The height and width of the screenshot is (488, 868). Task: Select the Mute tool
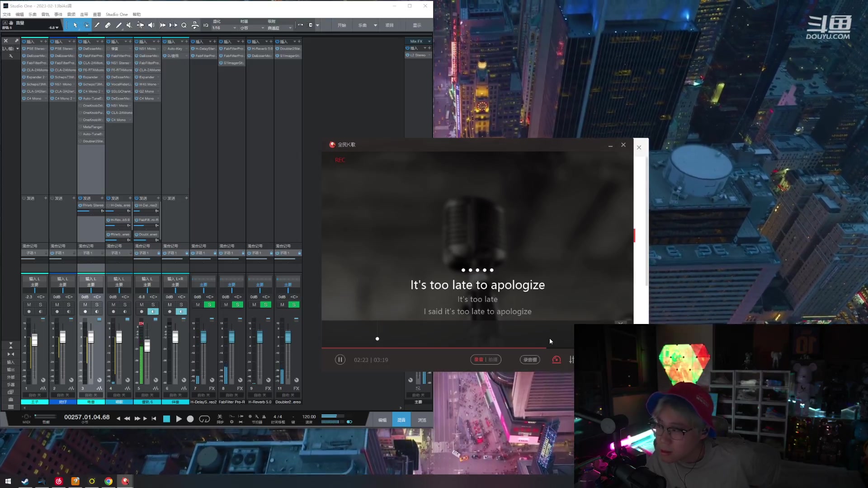(129, 25)
